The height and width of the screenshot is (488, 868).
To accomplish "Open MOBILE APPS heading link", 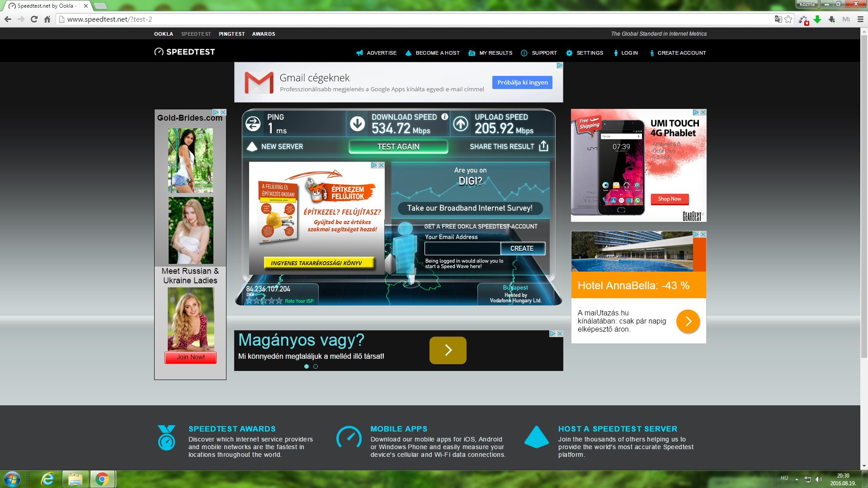I will point(399,429).
